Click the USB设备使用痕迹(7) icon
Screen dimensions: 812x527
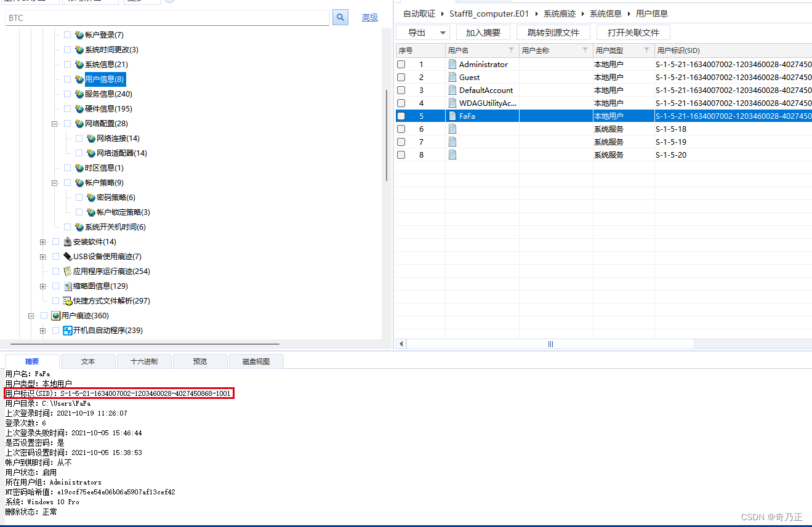(68, 257)
